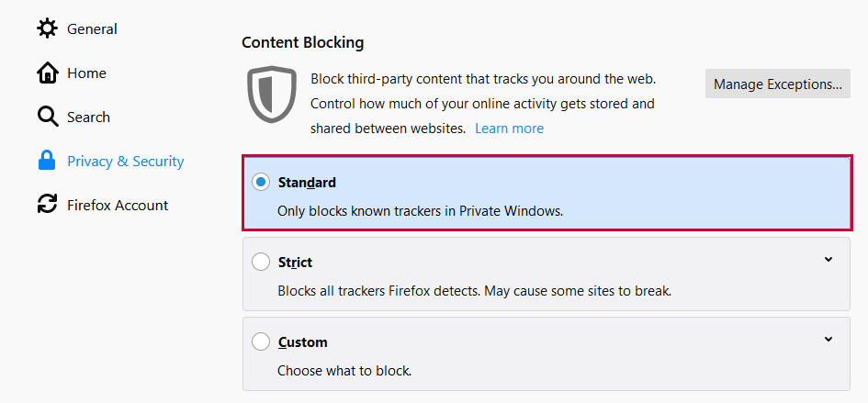Select the Standard content blocking radio button
Image resolution: width=868 pixels, height=403 pixels.
click(x=261, y=183)
